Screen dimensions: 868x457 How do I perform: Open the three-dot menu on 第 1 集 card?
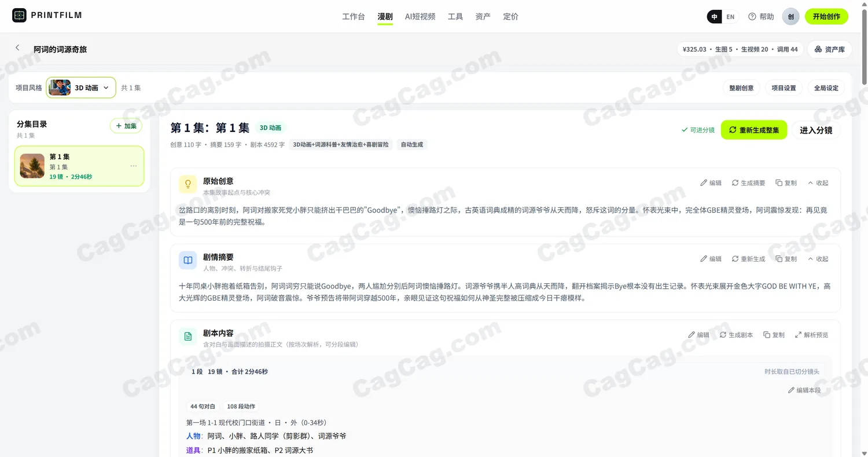[134, 166]
